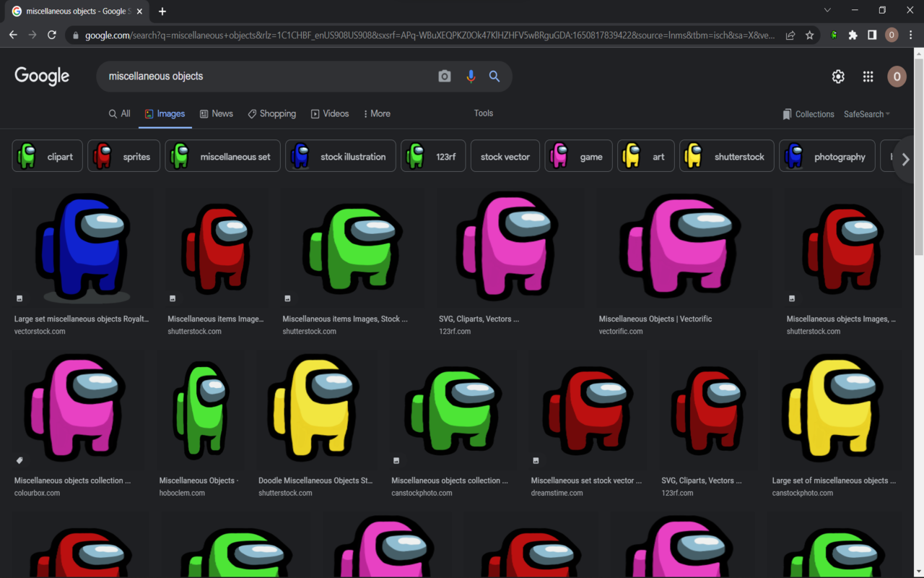Start voice search with microphone icon
This screenshot has height=578, width=924.
(x=471, y=76)
